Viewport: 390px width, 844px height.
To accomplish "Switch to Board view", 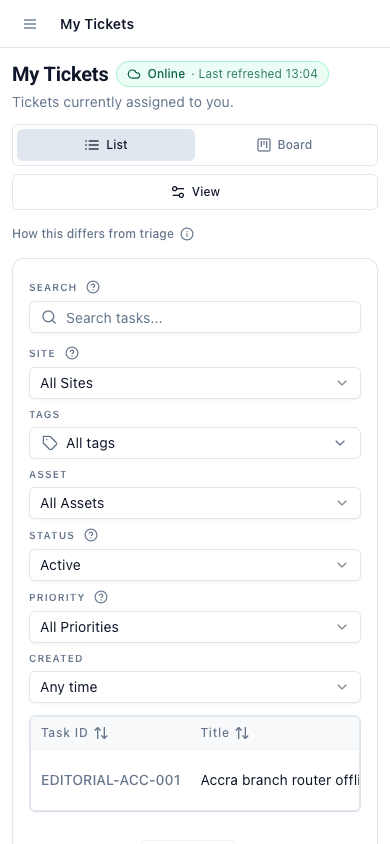I will coord(284,145).
